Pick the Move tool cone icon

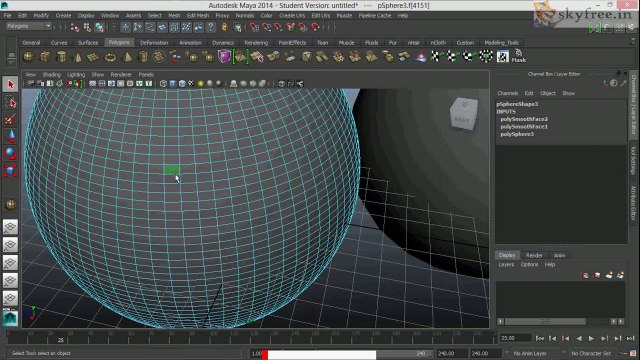[11, 136]
